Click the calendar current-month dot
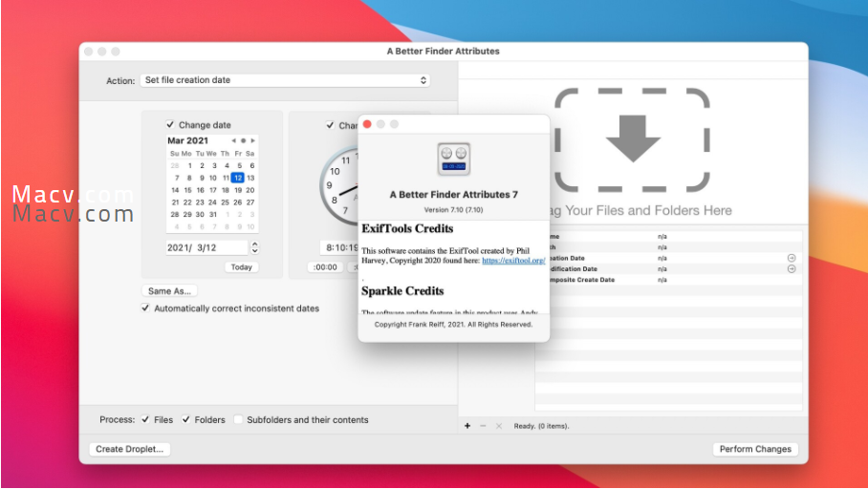Image resolution: width=868 pixels, height=489 pixels. pyautogui.click(x=243, y=140)
